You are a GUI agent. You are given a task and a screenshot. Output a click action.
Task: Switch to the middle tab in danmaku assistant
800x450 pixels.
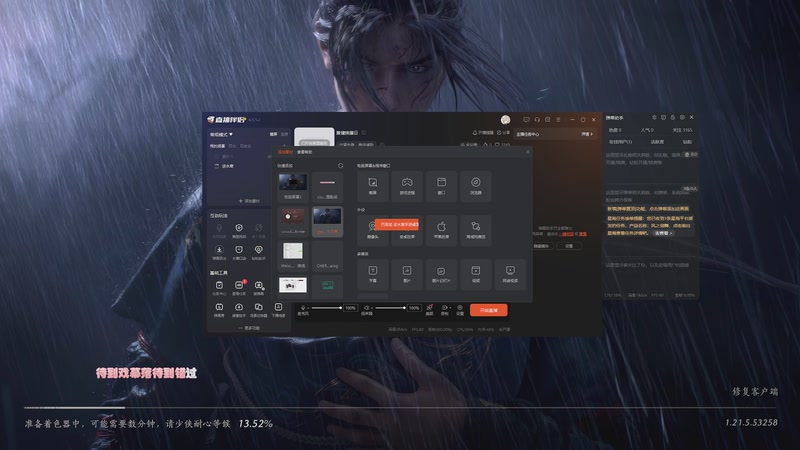(657, 142)
